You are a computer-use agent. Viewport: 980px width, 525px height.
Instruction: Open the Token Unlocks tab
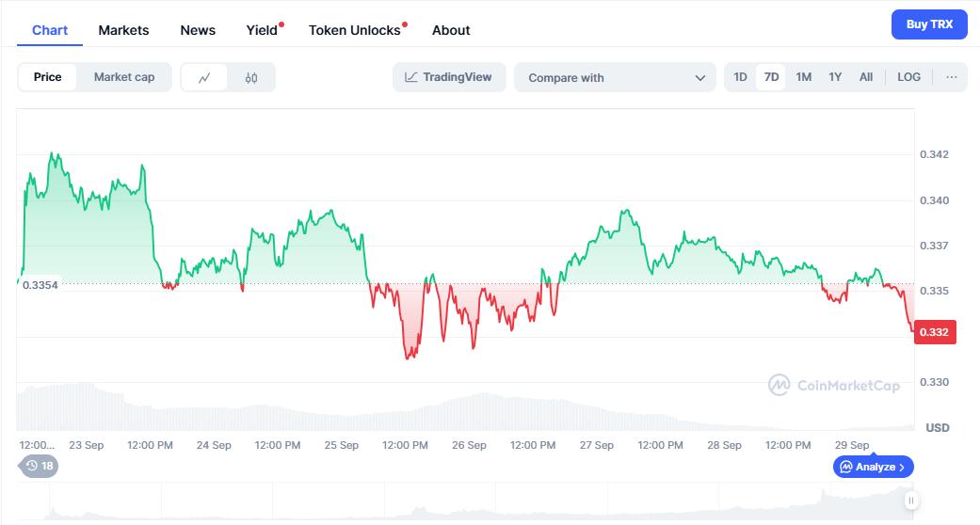point(355,30)
